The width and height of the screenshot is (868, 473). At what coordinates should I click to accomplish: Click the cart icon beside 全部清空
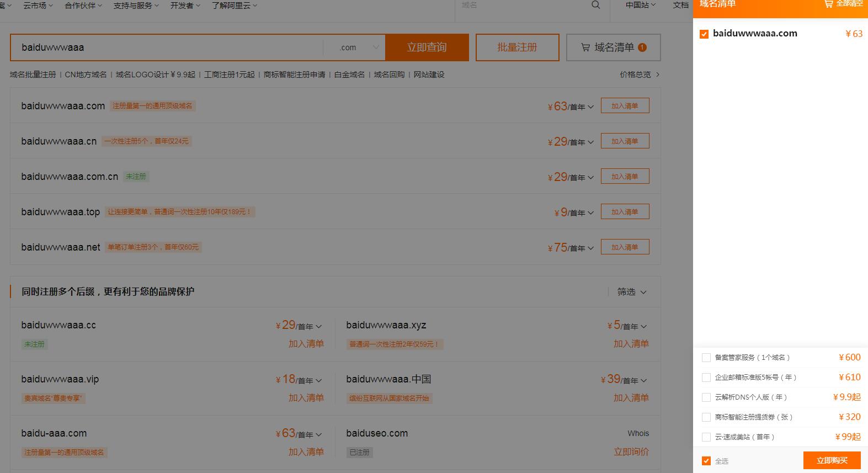pos(828,3)
